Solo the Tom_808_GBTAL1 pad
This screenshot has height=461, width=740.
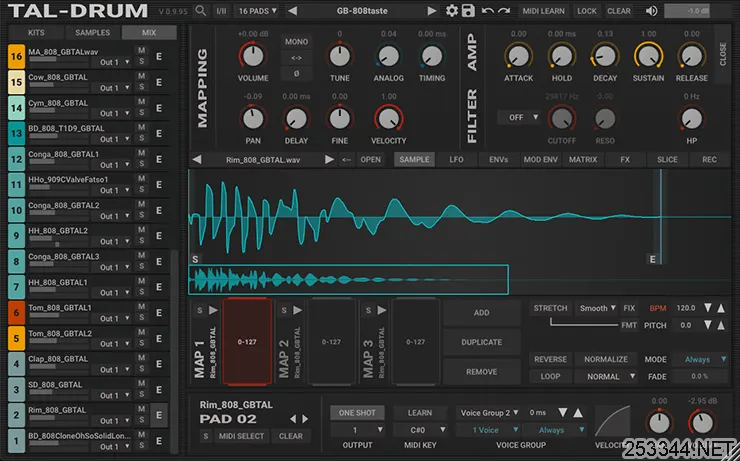click(141, 318)
